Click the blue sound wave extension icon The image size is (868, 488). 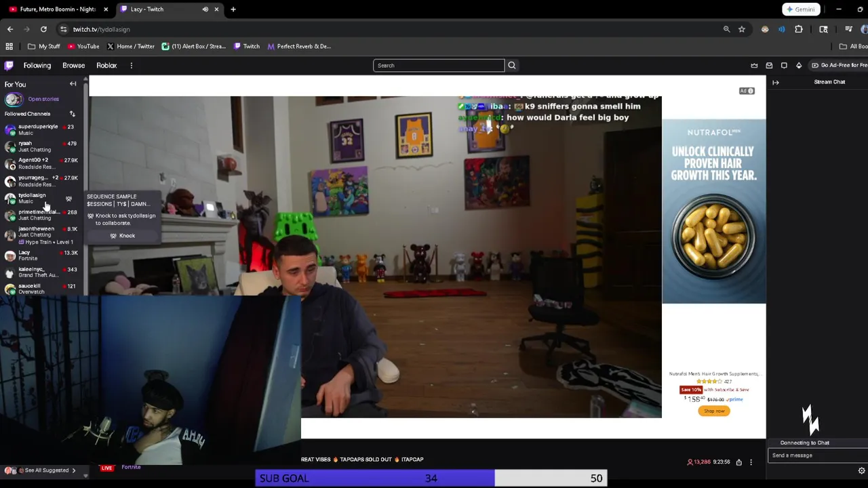[x=781, y=29]
